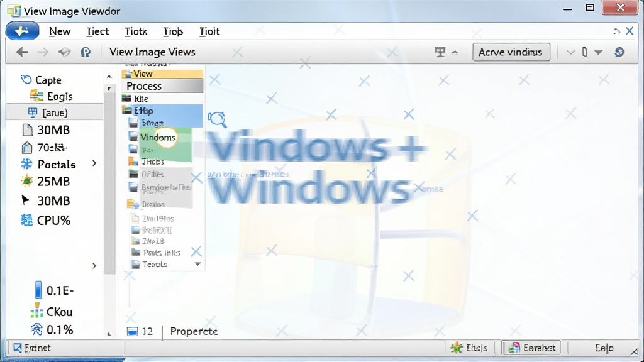Click the blue application orb button
644x362 pixels.
(x=22, y=31)
